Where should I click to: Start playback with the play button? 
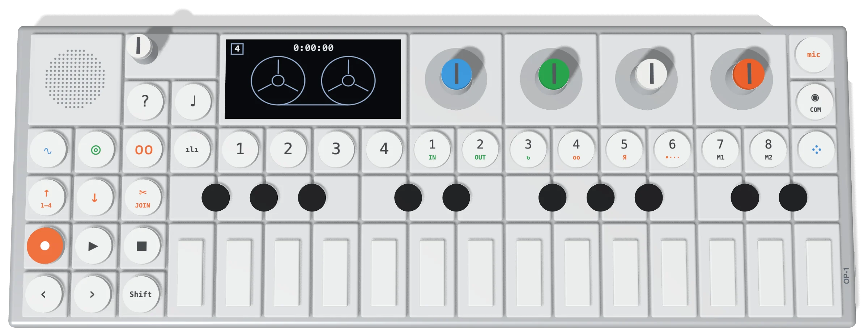click(93, 246)
